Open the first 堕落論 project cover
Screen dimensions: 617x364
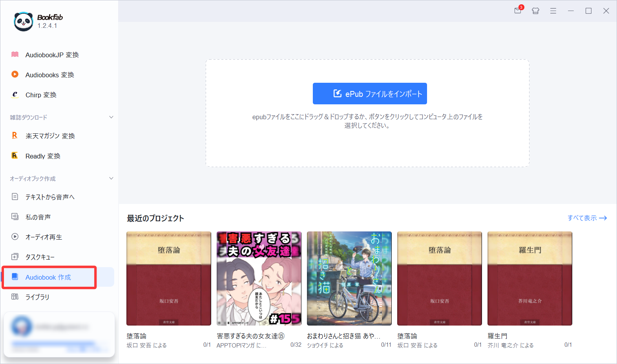169,278
